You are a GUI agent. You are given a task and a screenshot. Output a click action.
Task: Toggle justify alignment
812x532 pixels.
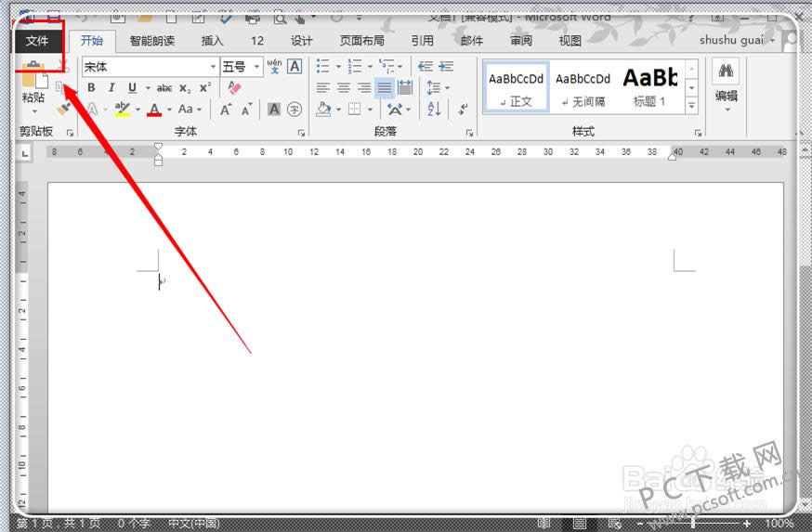tap(385, 87)
